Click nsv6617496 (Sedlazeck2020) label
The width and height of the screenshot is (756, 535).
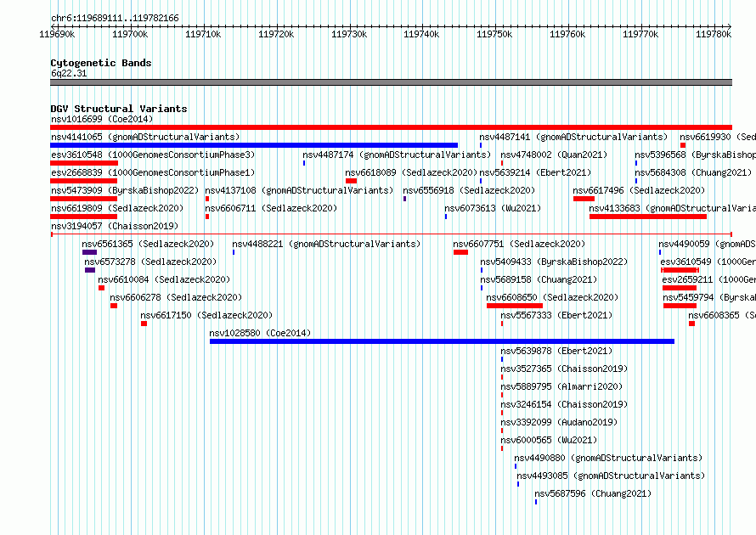pos(639,190)
